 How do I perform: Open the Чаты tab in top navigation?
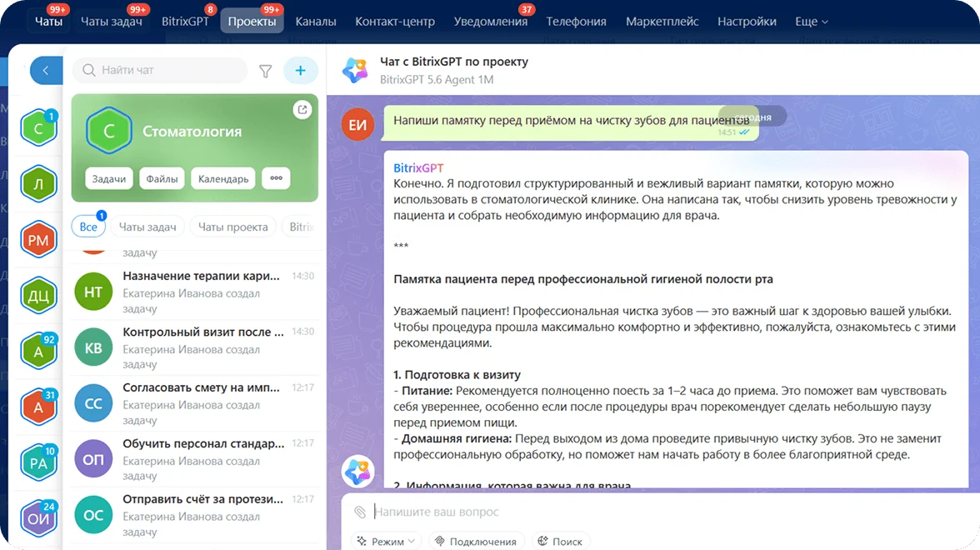48,22
